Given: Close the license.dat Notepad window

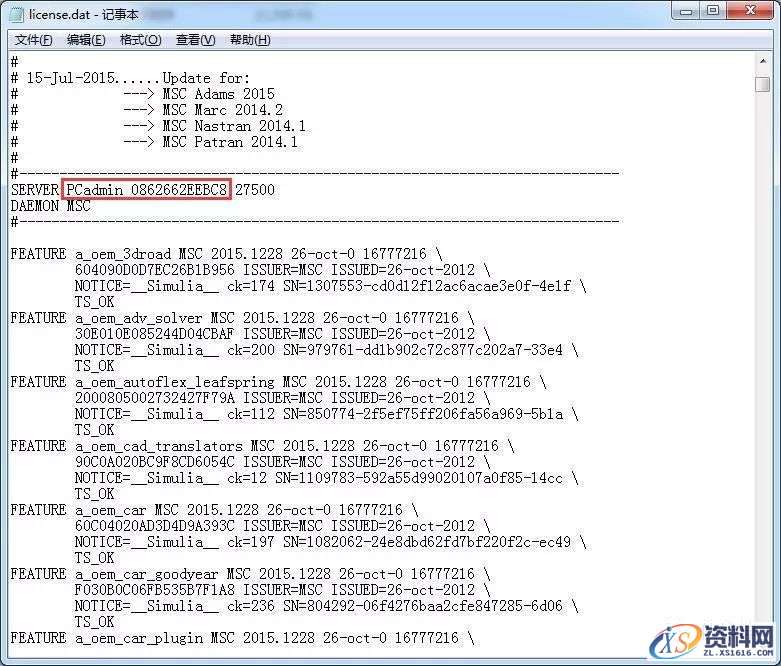Looking at the screenshot, I should coord(751,10).
